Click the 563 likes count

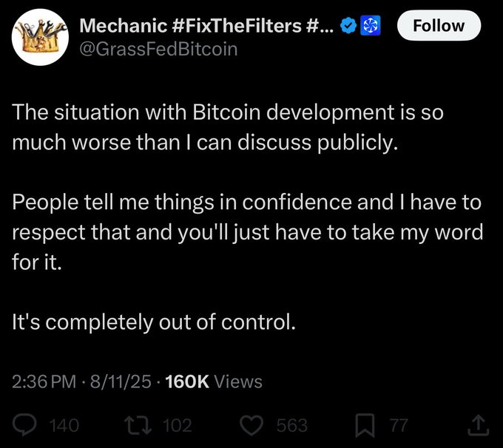[292, 425]
